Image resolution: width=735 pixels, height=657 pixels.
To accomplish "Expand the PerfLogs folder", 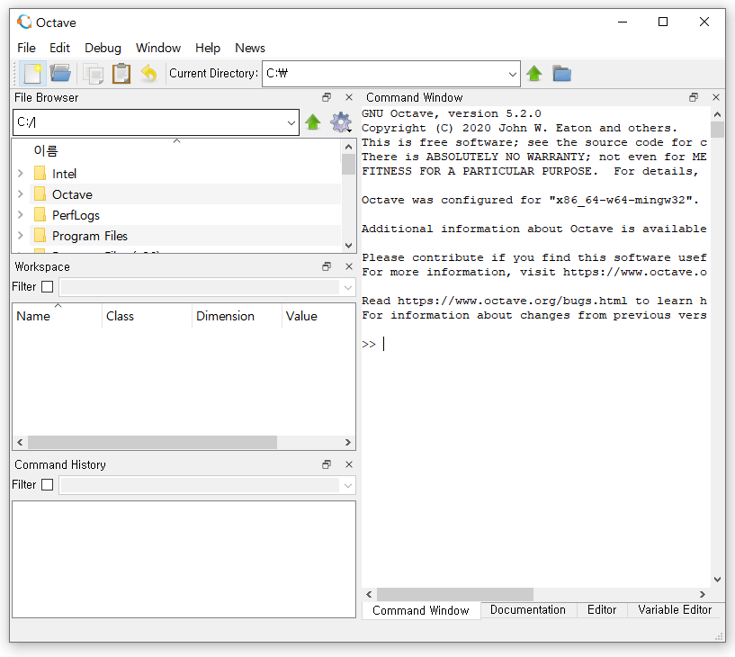I will click(x=20, y=215).
